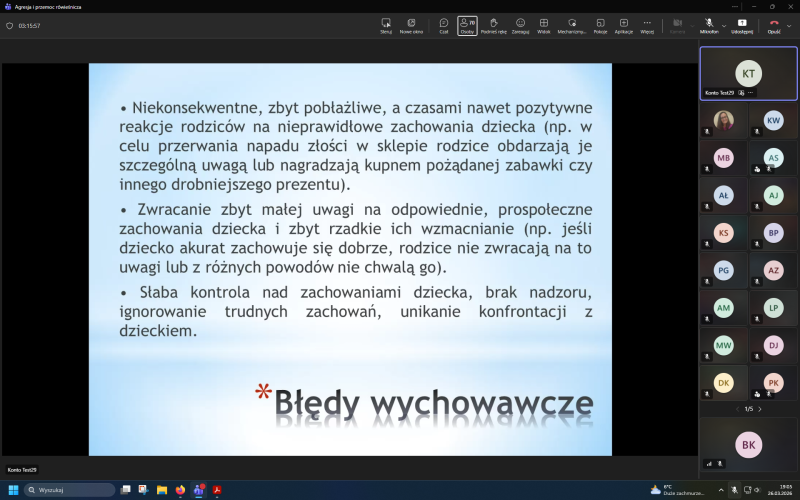Go to next participants page
The image size is (800, 500).
point(762,409)
